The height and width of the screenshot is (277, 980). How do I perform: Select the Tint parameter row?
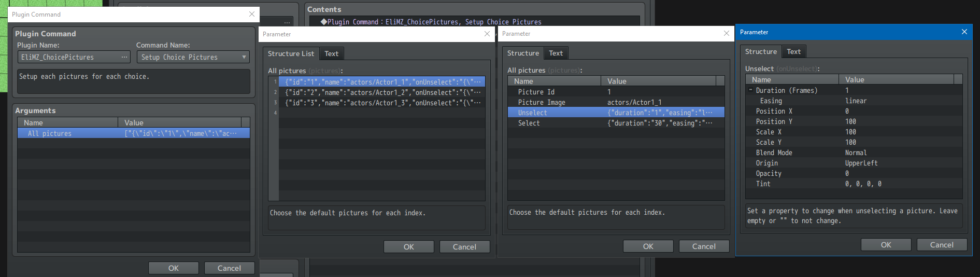pos(854,184)
